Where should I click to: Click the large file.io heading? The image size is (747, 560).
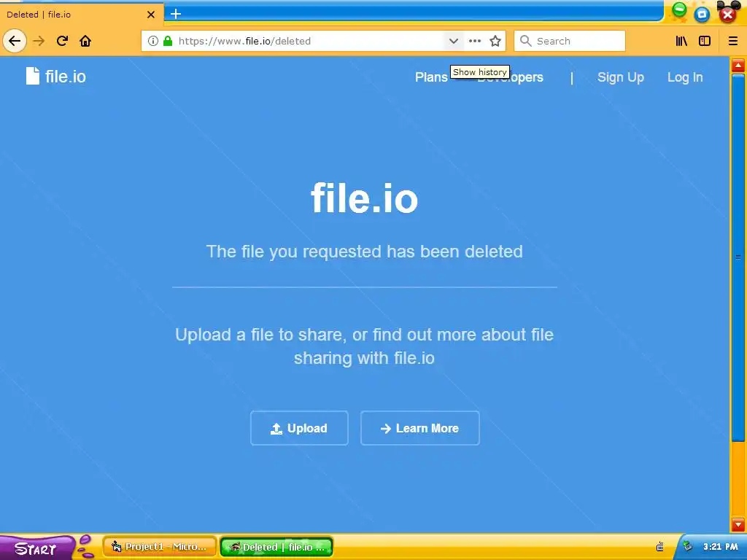click(x=365, y=198)
